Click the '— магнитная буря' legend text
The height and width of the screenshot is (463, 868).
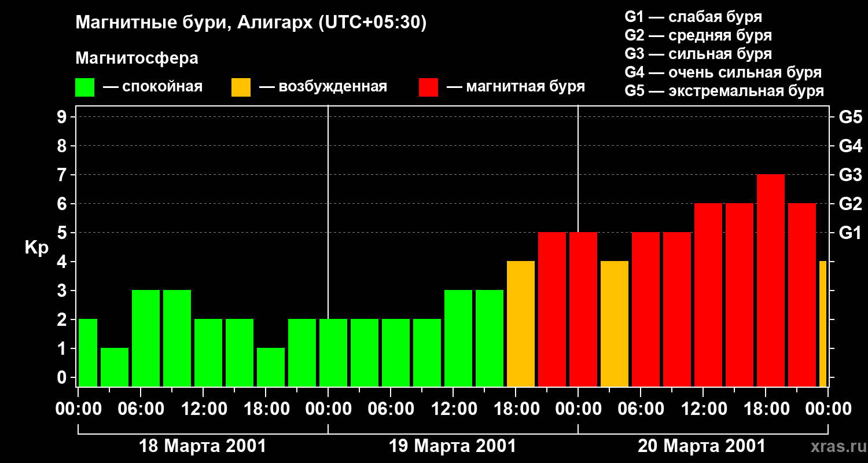click(516, 87)
